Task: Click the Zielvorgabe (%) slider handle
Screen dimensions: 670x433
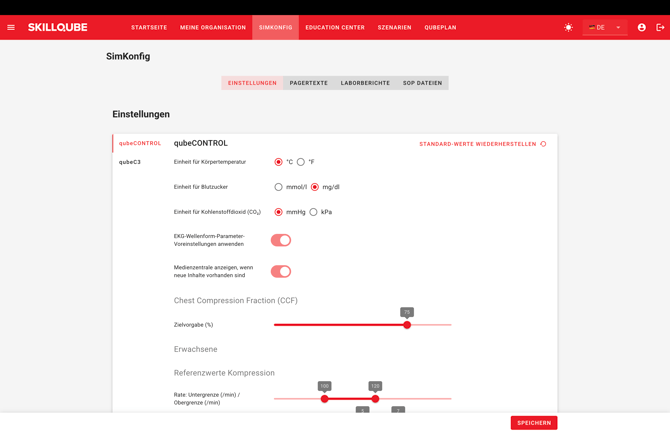Action: (x=407, y=325)
